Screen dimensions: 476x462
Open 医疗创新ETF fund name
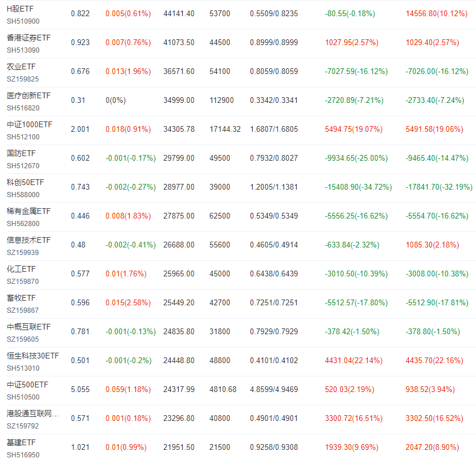coord(28,95)
